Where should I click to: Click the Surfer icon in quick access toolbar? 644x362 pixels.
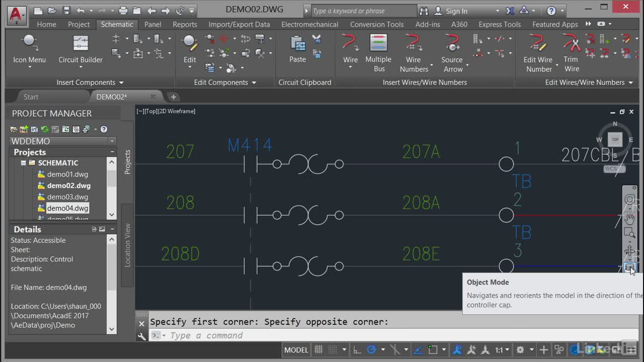coord(180,11)
